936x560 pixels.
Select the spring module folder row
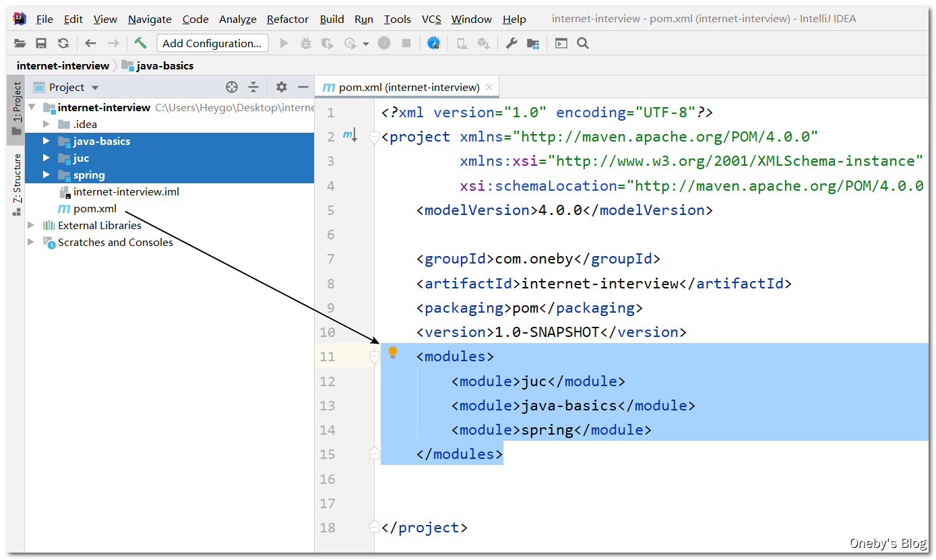[169, 175]
